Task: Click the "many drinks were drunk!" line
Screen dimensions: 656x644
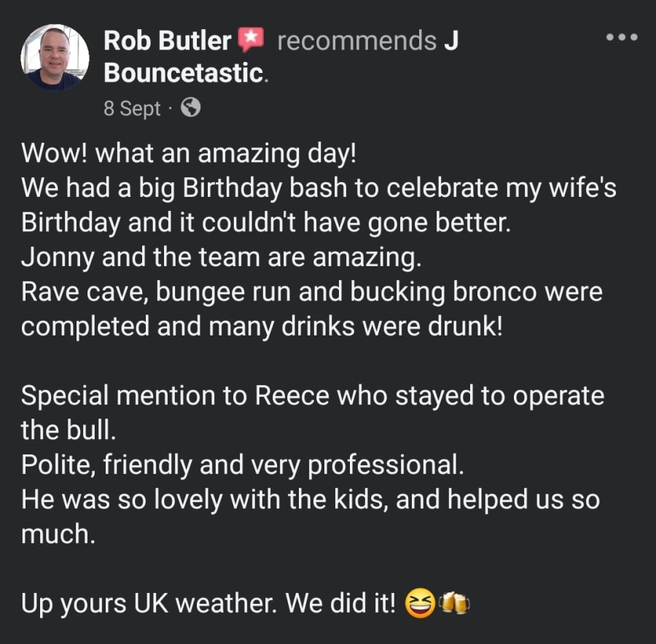Action: point(261,326)
